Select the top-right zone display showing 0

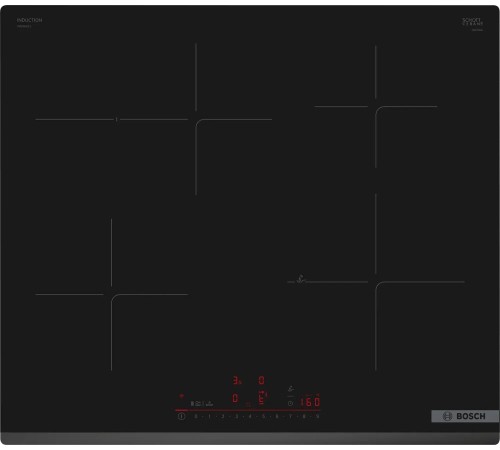click(x=261, y=380)
